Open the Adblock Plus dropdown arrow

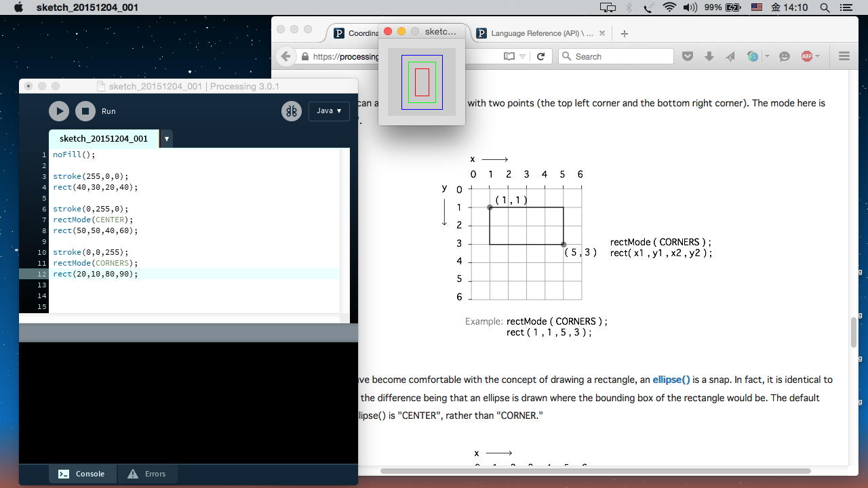tap(817, 56)
